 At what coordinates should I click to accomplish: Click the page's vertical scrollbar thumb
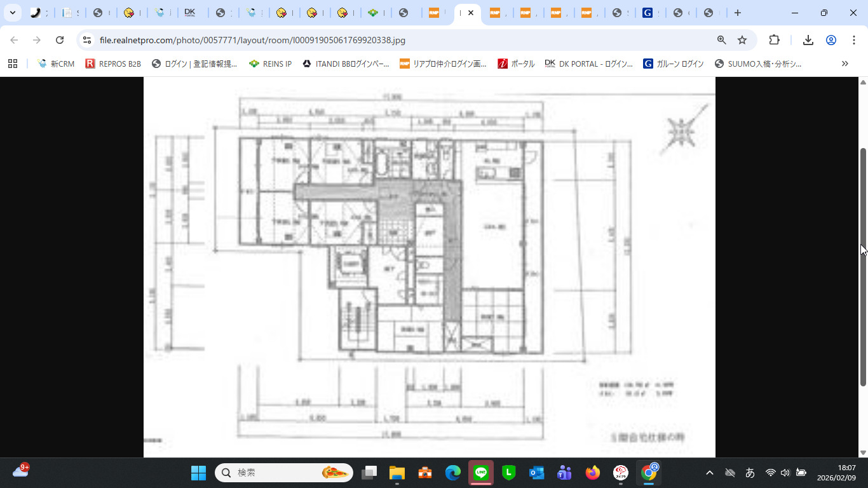pyautogui.click(x=863, y=267)
